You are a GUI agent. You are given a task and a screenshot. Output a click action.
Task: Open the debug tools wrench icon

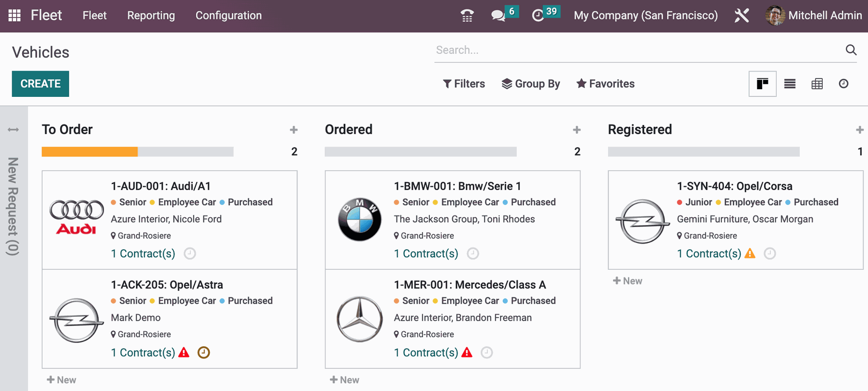pos(741,15)
